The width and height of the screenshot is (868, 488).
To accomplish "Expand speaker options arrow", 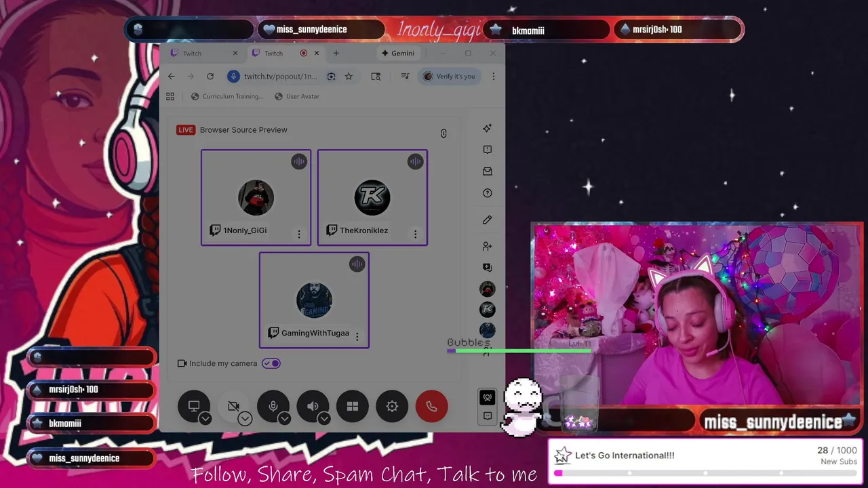I will (x=324, y=419).
